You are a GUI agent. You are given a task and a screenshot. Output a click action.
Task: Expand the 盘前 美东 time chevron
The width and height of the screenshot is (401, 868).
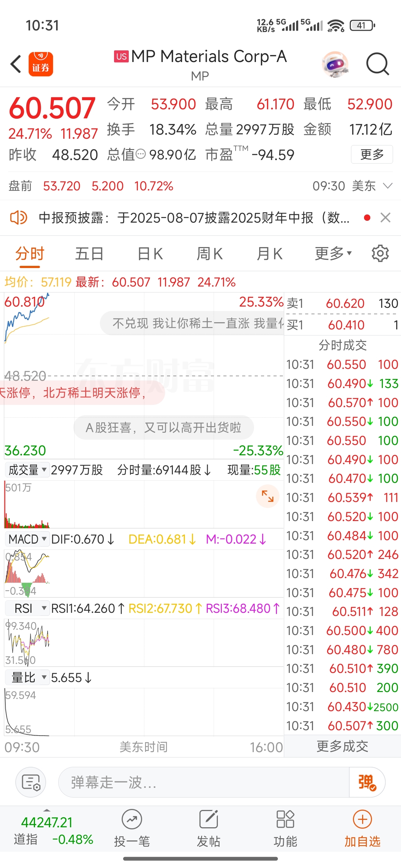coord(388,186)
